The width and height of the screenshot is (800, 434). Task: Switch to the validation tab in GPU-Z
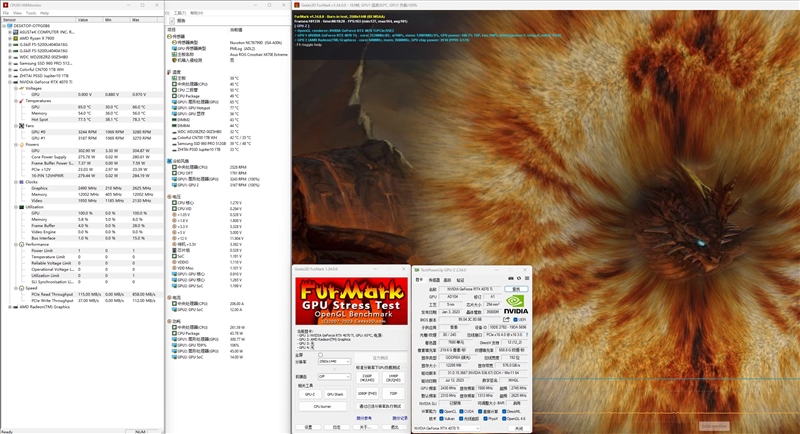pyautogui.click(x=460, y=280)
